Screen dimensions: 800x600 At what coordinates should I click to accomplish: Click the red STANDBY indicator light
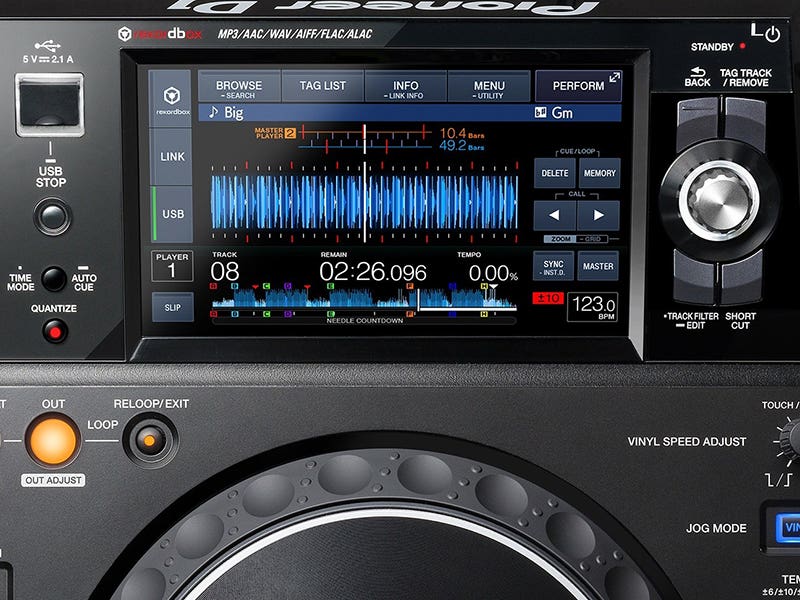tap(742, 46)
